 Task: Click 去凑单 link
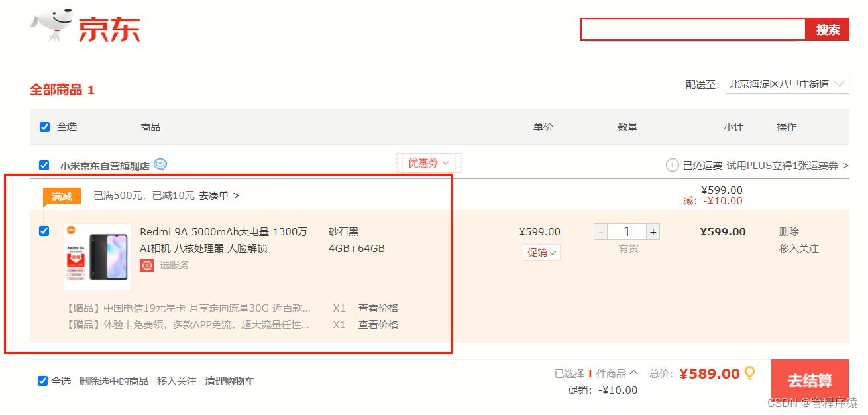[x=219, y=196]
